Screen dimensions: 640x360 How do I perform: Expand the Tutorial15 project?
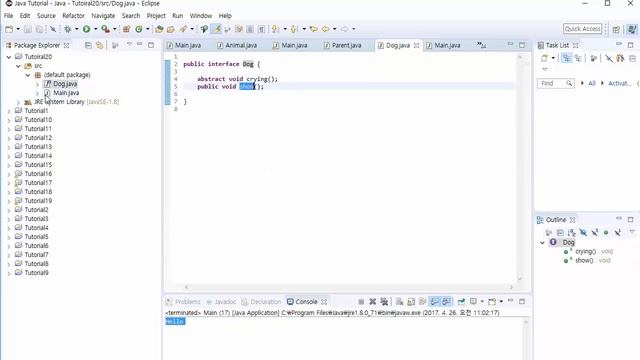click(9, 165)
